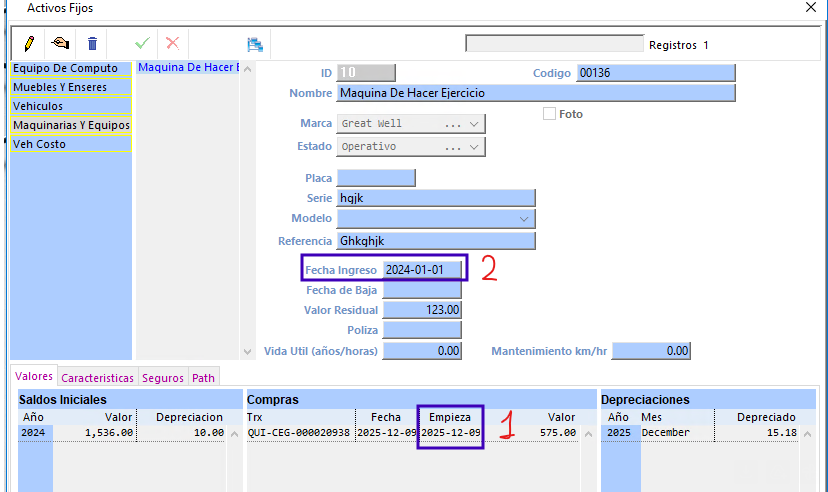
Task: Switch to the Caracteristicas tab
Action: (x=97, y=378)
